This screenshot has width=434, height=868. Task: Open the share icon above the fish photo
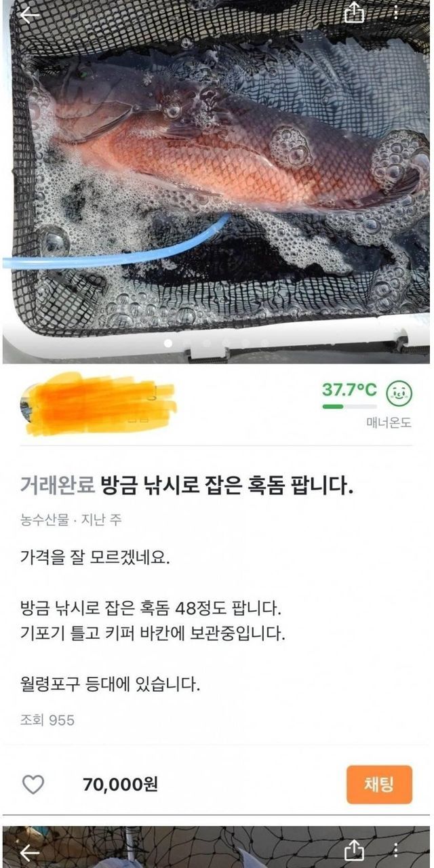(x=355, y=13)
